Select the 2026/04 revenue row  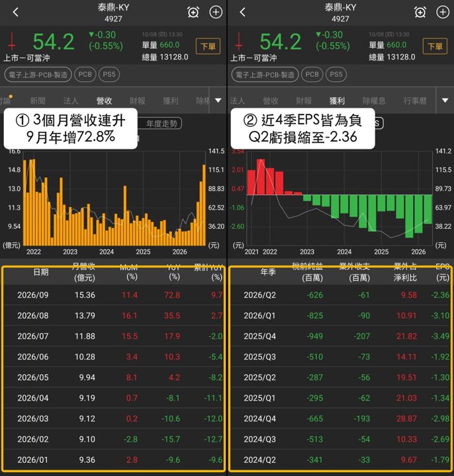pyautogui.click(x=113, y=398)
